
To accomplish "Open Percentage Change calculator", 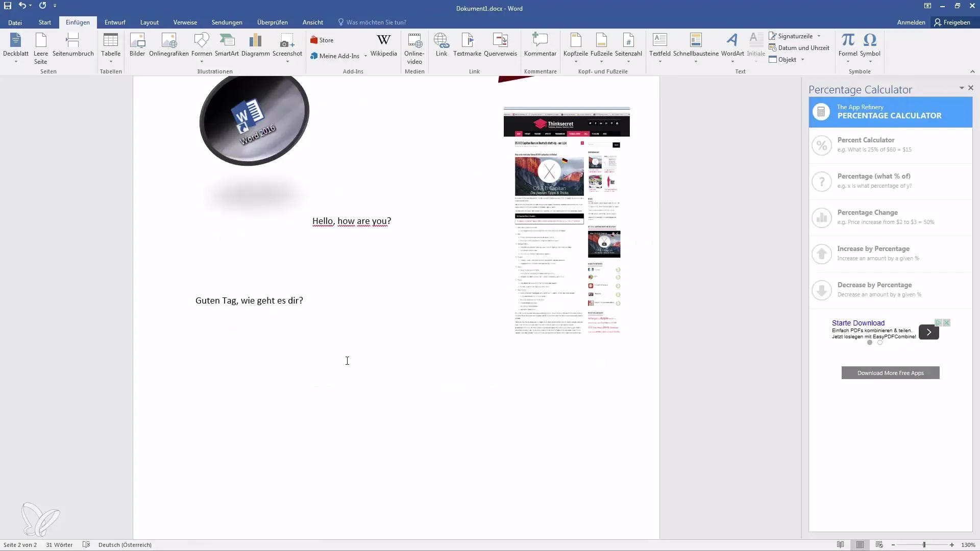I will pos(890,217).
